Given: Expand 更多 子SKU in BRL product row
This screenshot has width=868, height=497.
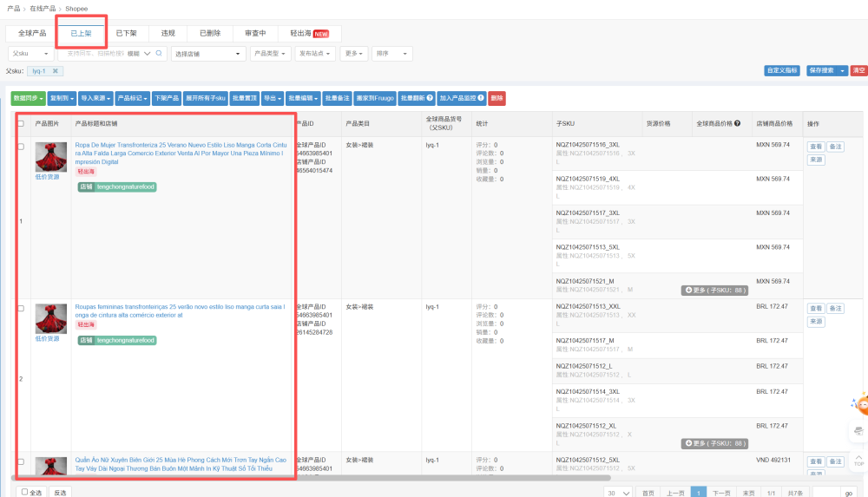Looking at the screenshot, I should point(714,443).
